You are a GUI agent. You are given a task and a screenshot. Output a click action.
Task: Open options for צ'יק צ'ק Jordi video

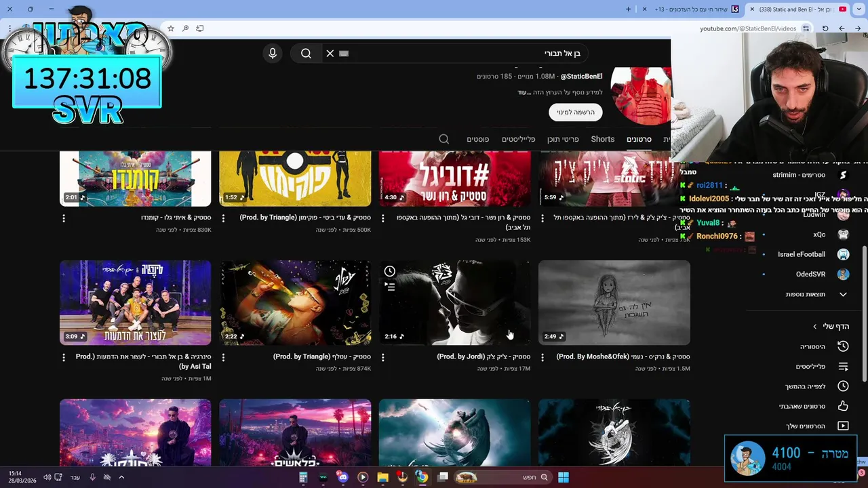pos(383,357)
